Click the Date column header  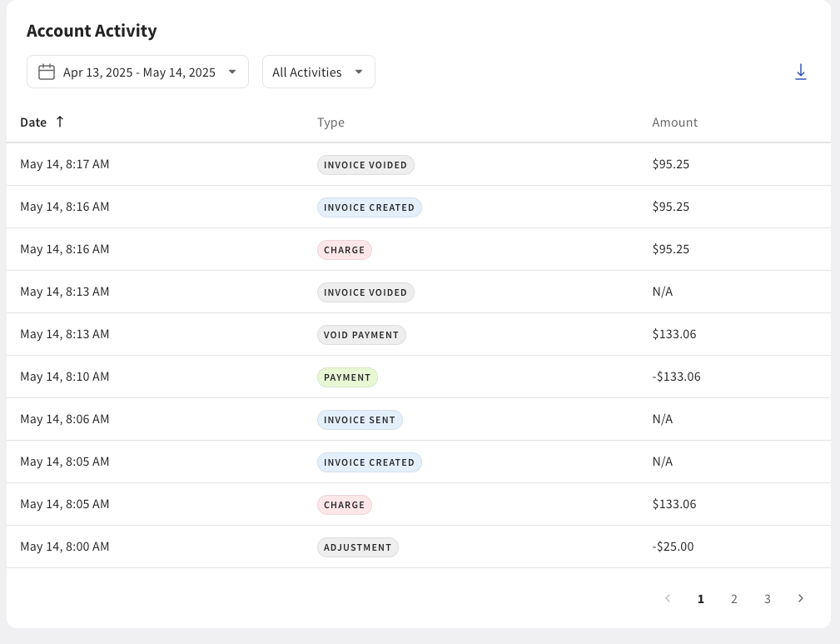[x=33, y=122]
